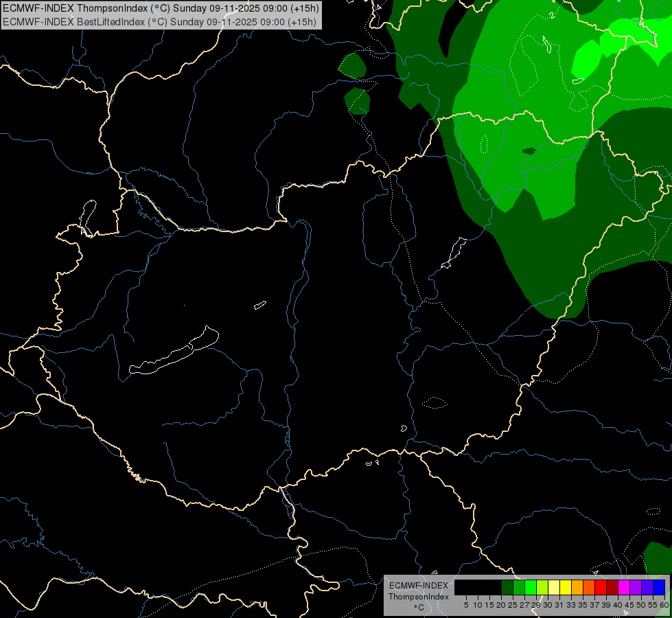Click the legend scale value 33
Screen dimensions: 672x618
click(x=571, y=605)
